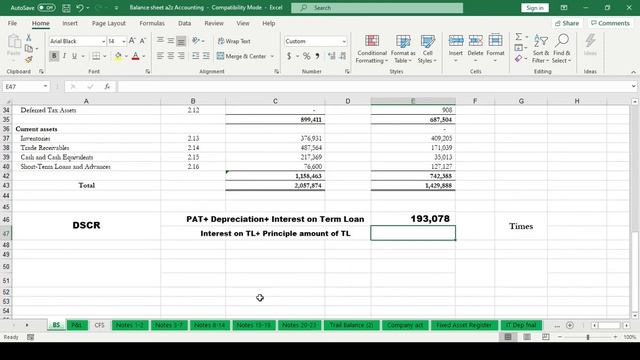This screenshot has height=360, width=640.
Task: Click the Undo arrow icon
Action: coord(80,8)
